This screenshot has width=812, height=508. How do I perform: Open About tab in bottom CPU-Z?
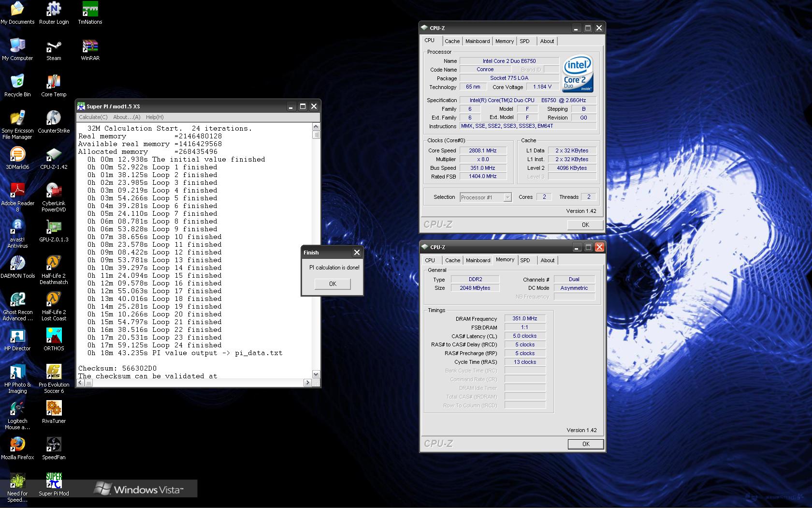coord(548,260)
